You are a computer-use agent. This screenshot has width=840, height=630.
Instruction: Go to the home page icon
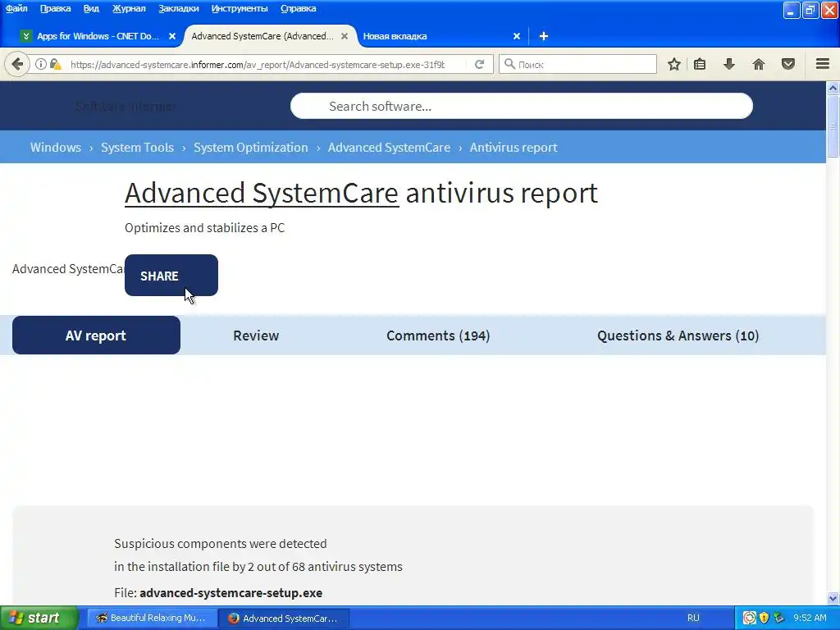pyautogui.click(x=758, y=64)
